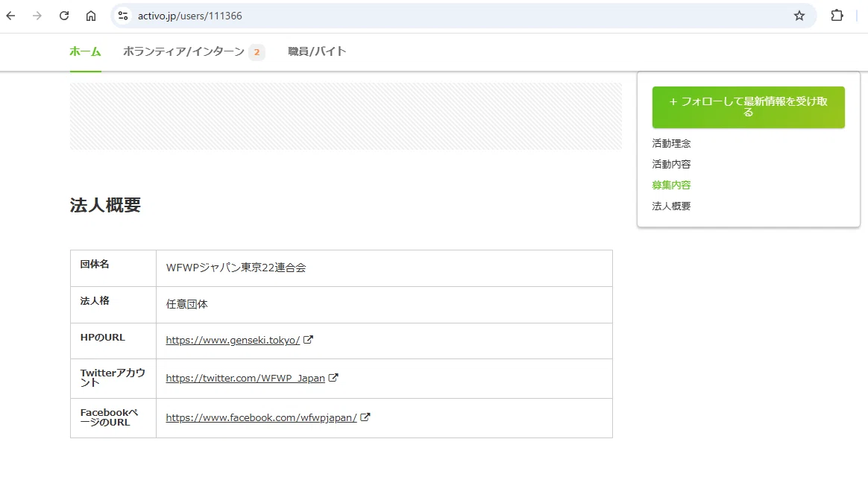
Task: Open the facebook.com/wfwpjapan link
Action: point(261,418)
